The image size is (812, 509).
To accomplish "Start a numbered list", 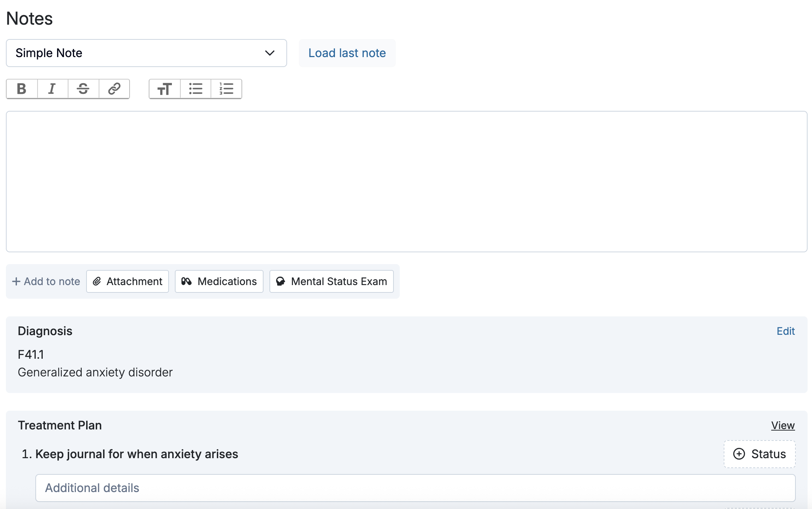I will click(x=226, y=89).
